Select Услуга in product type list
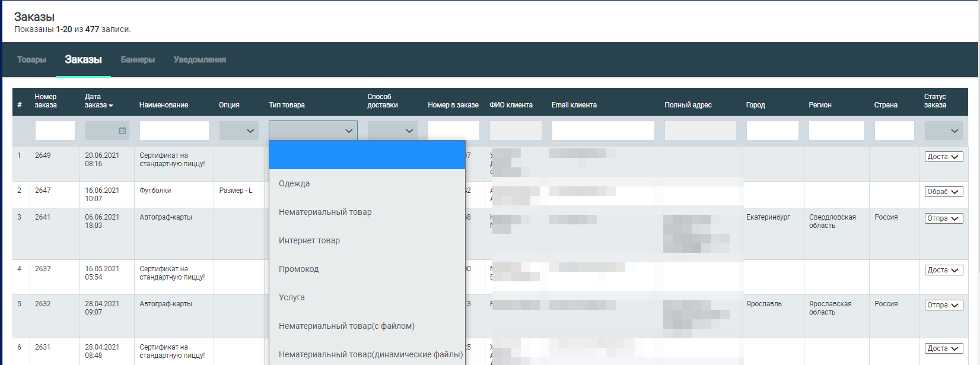The height and width of the screenshot is (365, 980). pyautogui.click(x=292, y=297)
